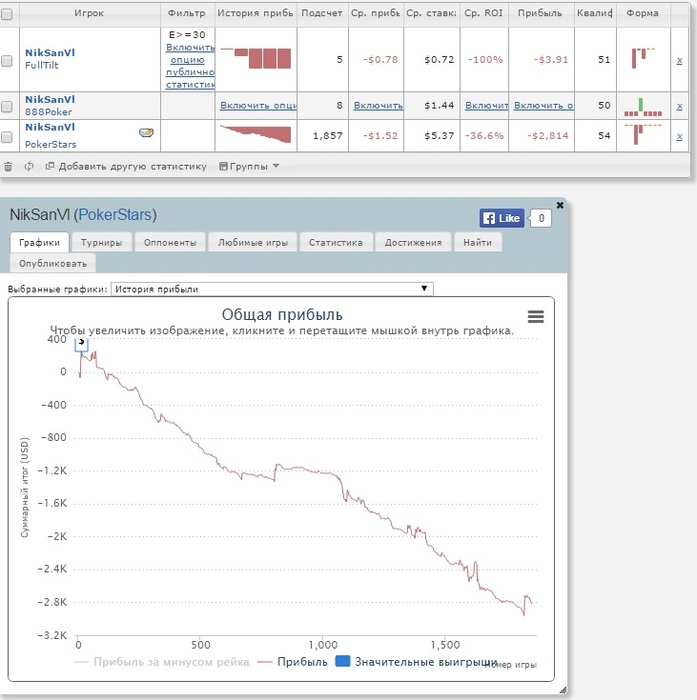This screenshot has height=700, width=697.
Task: Open the Выбранные графики dropdown
Action: (x=272, y=289)
